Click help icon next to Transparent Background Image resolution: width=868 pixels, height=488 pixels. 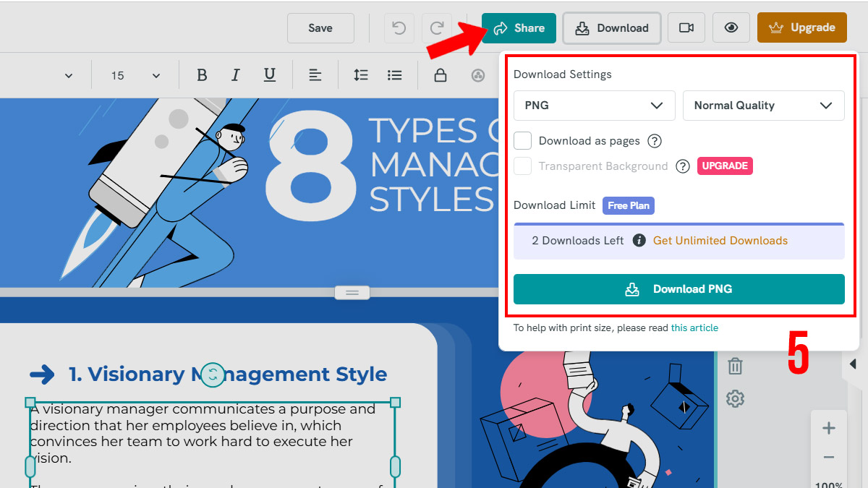point(682,166)
